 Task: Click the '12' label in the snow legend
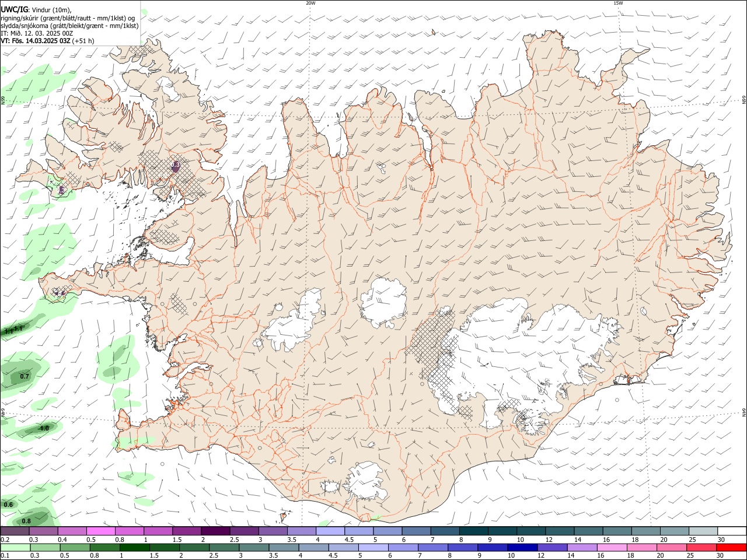pyautogui.click(x=548, y=540)
